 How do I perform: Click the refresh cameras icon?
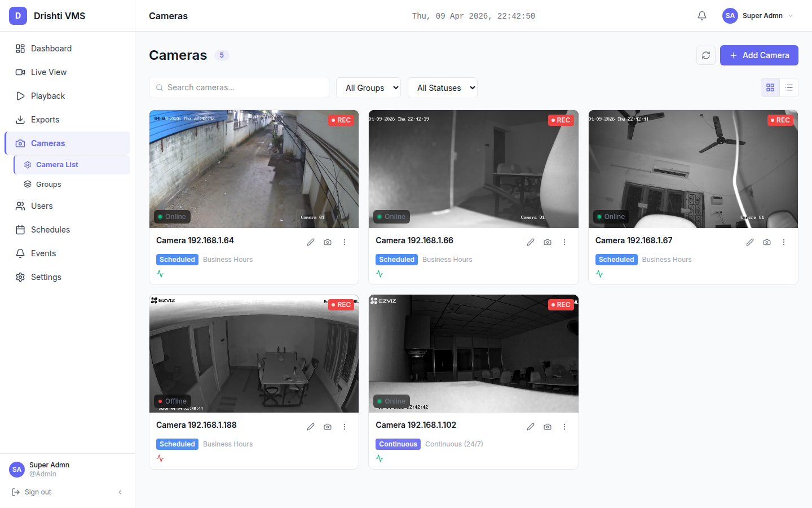click(705, 55)
